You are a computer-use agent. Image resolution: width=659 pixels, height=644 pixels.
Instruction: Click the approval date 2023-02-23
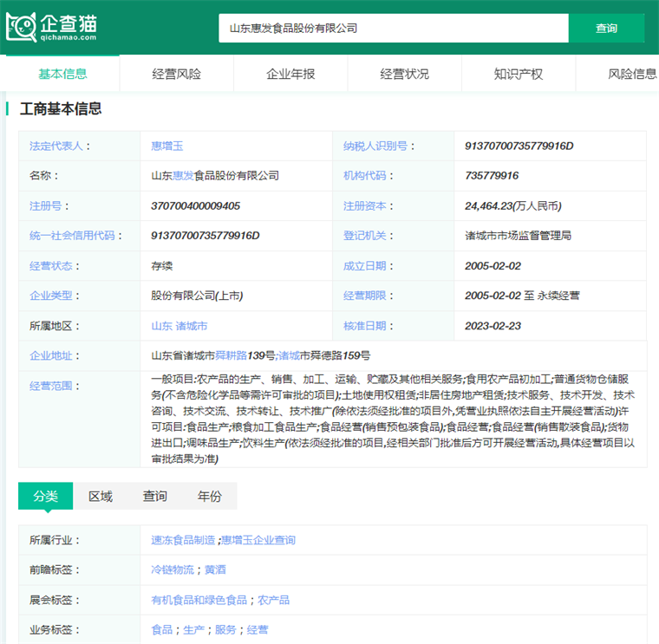coord(493,326)
